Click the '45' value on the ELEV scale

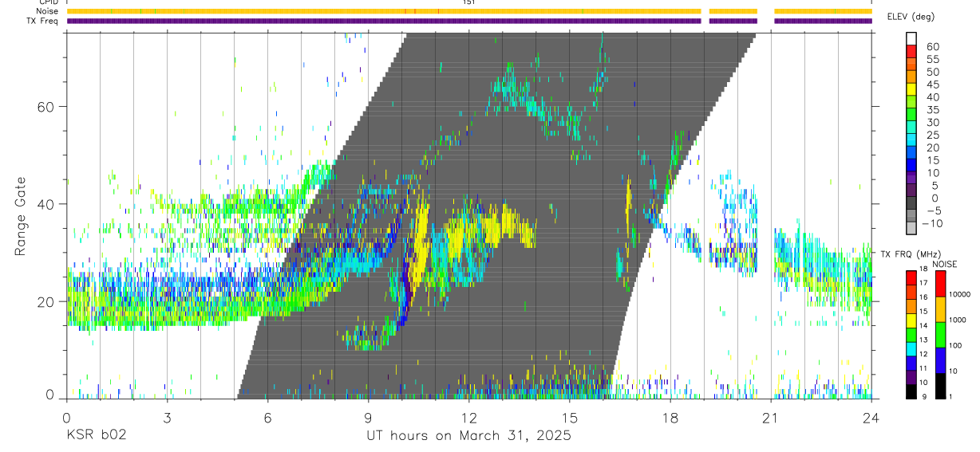coord(933,85)
